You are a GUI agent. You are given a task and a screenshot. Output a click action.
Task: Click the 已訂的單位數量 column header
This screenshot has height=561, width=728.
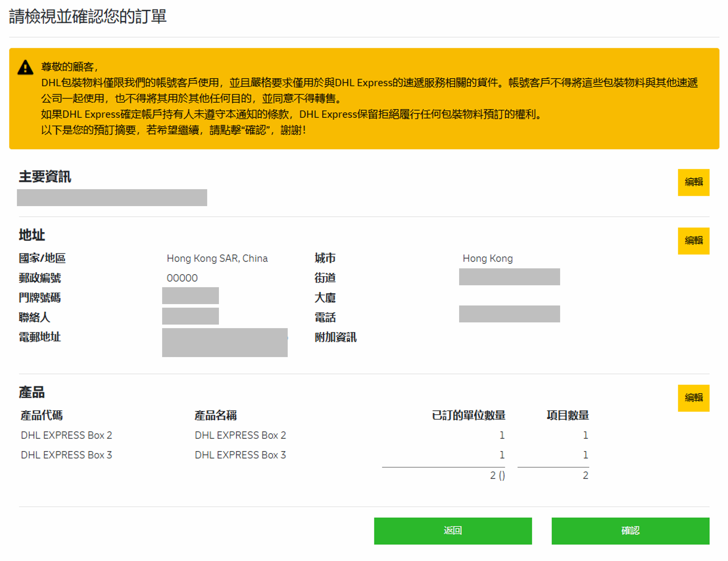pyautogui.click(x=468, y=415)
